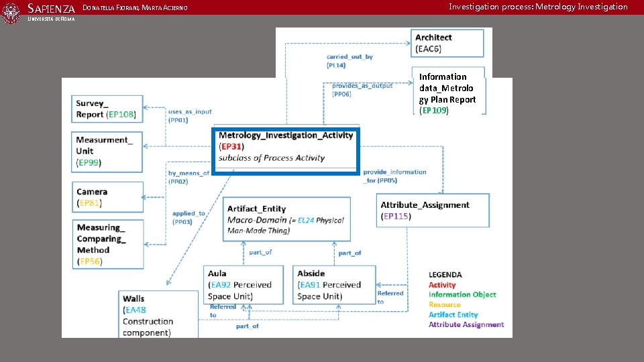Click the Walls (EA48 Construction component) box
644x362 pixels.
point(158,314)
